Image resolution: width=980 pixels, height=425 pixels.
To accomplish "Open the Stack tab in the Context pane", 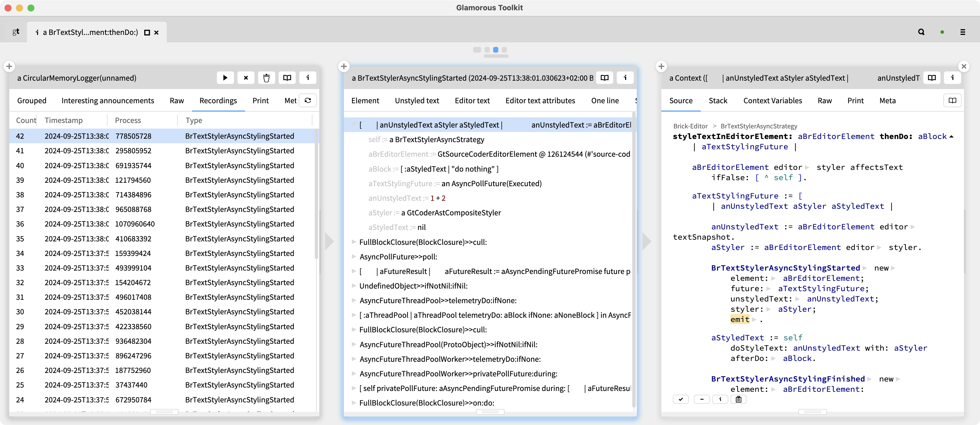I will click(x=718, y=101).
